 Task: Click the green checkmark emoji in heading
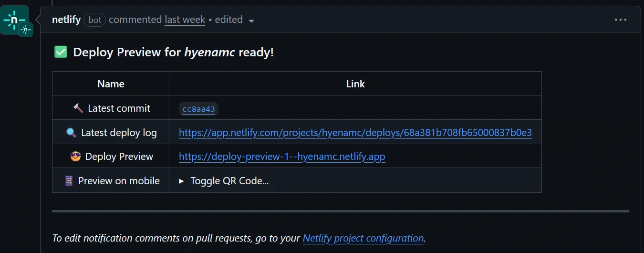tap(61, 52)
